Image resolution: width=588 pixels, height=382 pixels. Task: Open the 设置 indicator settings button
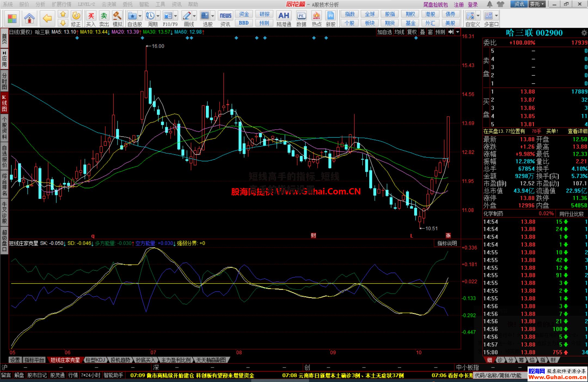pos(15,360)
